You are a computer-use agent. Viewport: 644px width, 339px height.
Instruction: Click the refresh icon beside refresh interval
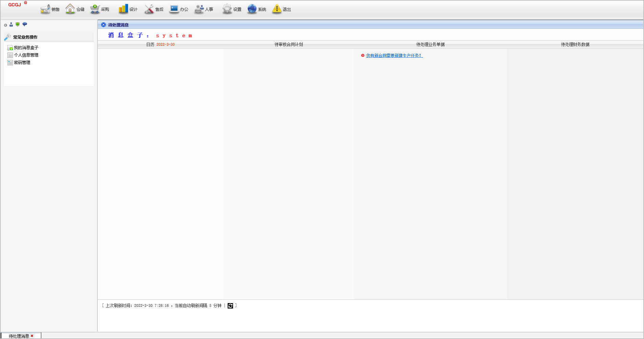(230, 306)
